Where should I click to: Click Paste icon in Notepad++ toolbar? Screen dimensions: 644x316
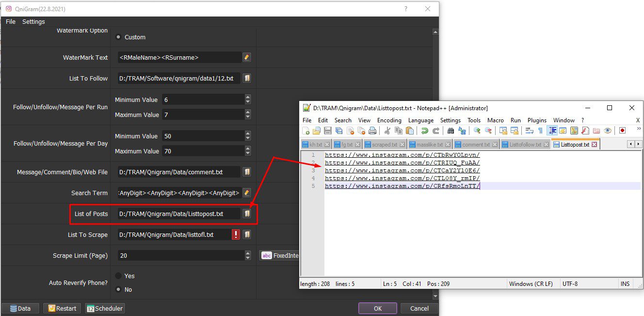click(x=410, y=131)
